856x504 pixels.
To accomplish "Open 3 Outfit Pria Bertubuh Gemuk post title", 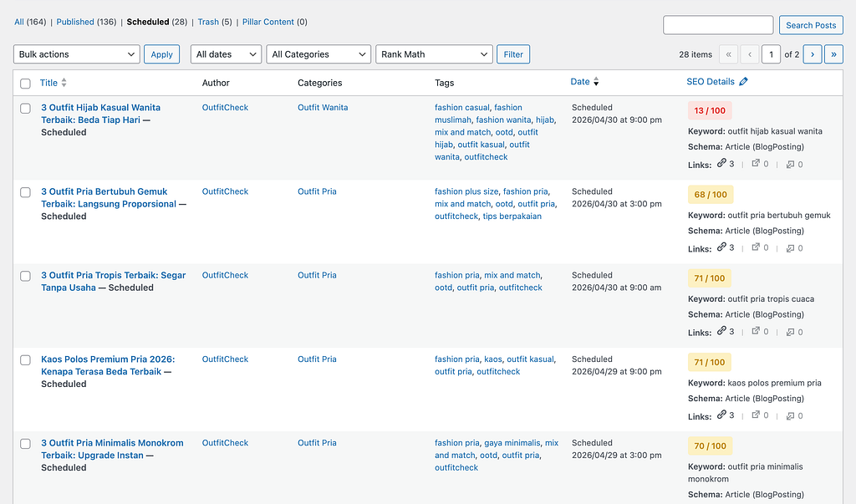I will (x=109, y=197).
